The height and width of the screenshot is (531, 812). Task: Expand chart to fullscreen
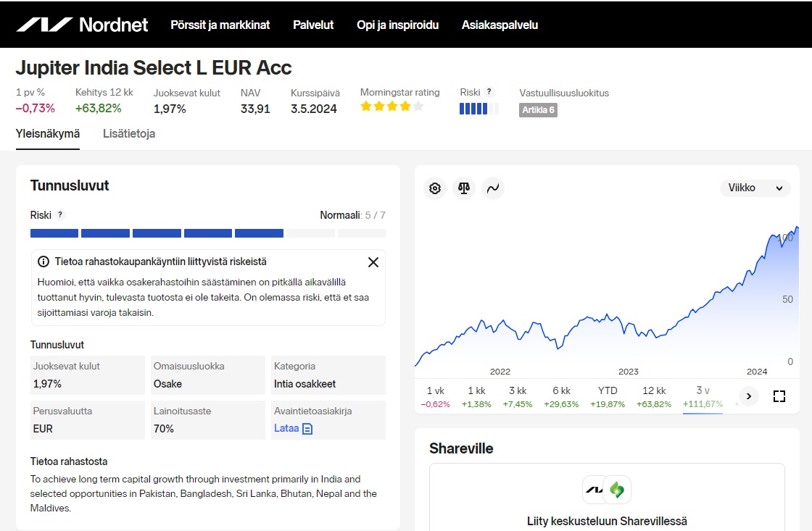(x=779, y=396)
